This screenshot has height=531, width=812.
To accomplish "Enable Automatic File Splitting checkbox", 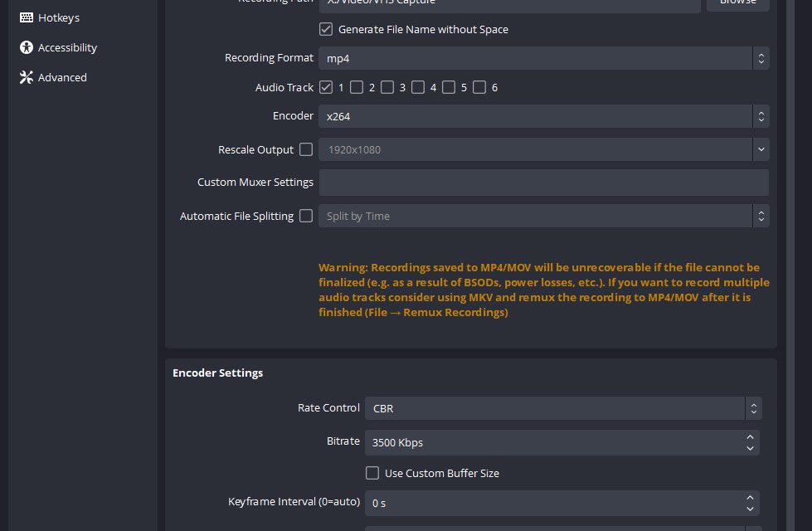I will pyautogui.click(x=306, y=216).
